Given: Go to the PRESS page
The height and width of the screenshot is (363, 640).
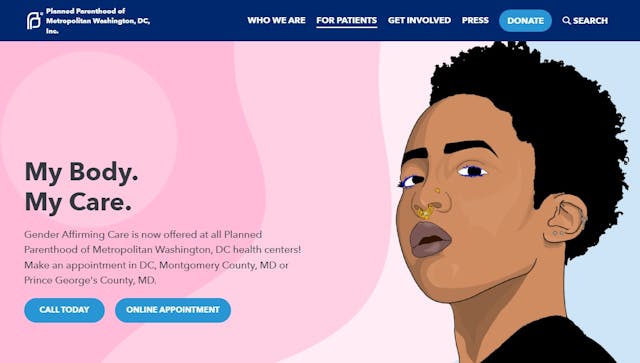Looking at the screenshot, I should pyautogui.click(x=475, y=20).
